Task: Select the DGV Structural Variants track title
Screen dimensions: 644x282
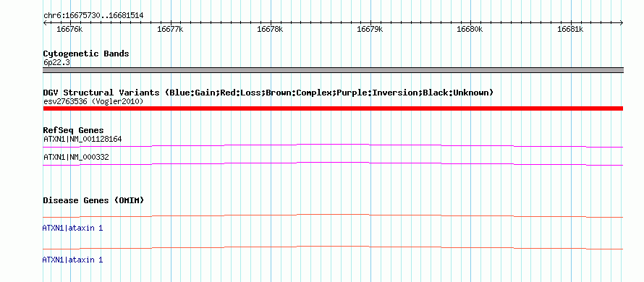Action: click(x=268, y=93)
